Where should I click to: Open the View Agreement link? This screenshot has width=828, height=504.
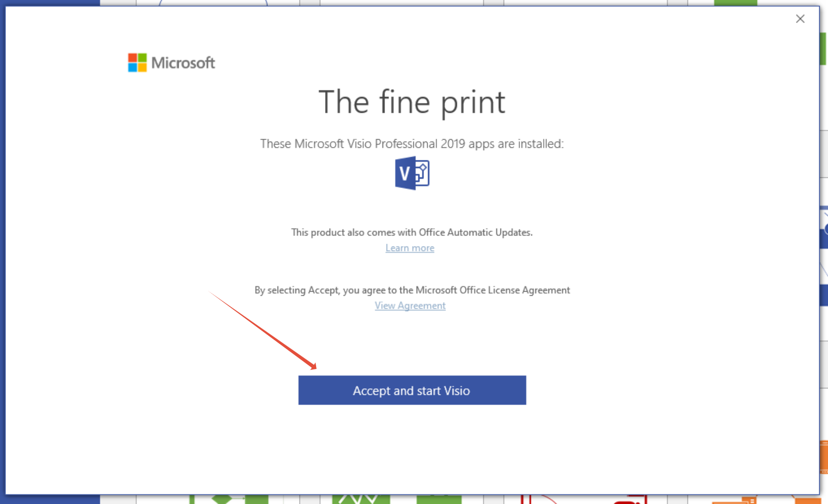[410, 305]
